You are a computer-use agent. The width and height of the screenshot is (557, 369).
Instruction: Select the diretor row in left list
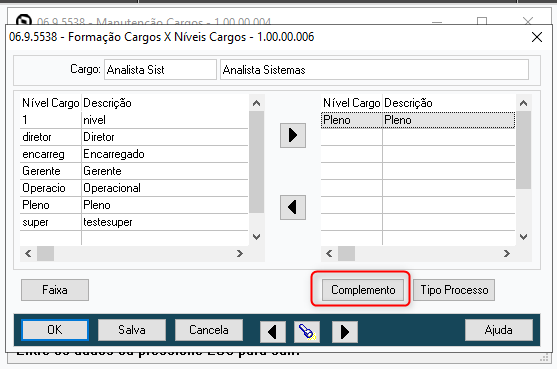(134, 137)
